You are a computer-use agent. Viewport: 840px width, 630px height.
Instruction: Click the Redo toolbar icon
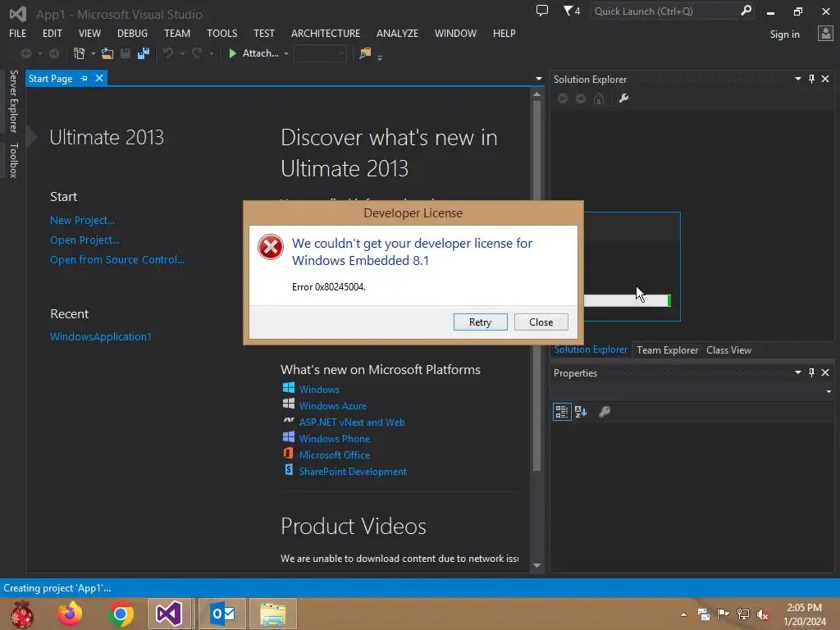click(197, 53)
